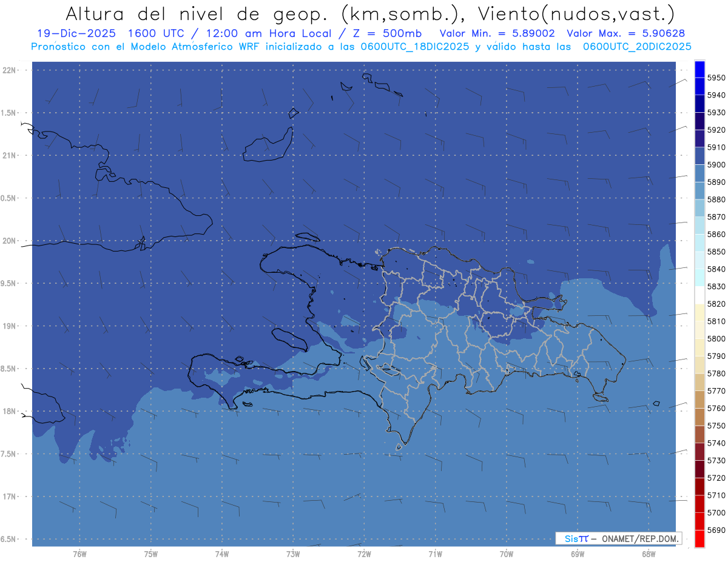This screenshot has width=728, height=562.
Task: Click the 5800 legend value
Action: pyautogui.click(x=716, y=339)
